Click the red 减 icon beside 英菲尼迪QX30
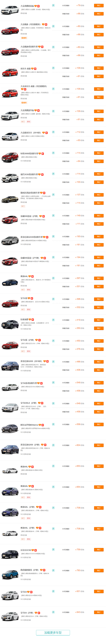 point(47,237)
